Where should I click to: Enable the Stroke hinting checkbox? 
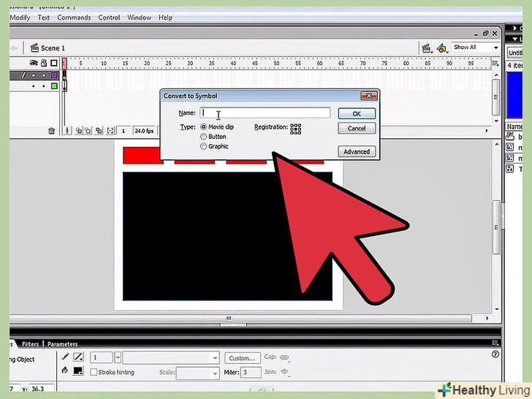click(x=94, y=372)
